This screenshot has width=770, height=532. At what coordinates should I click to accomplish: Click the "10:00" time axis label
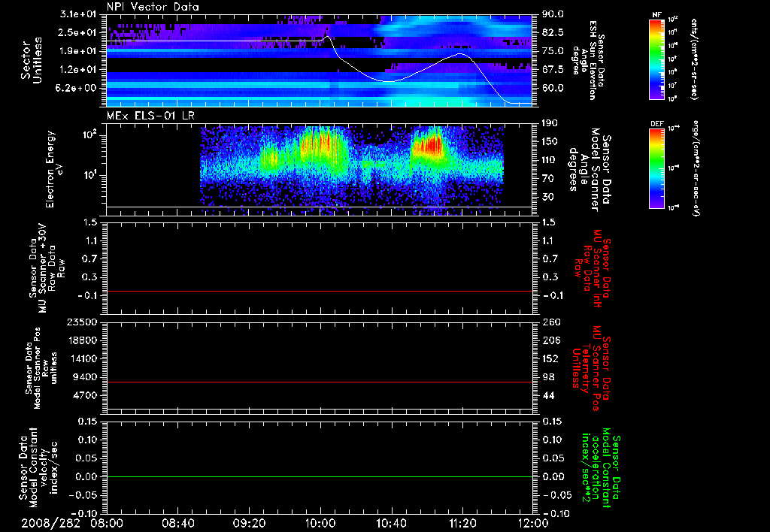click(320, 523)
